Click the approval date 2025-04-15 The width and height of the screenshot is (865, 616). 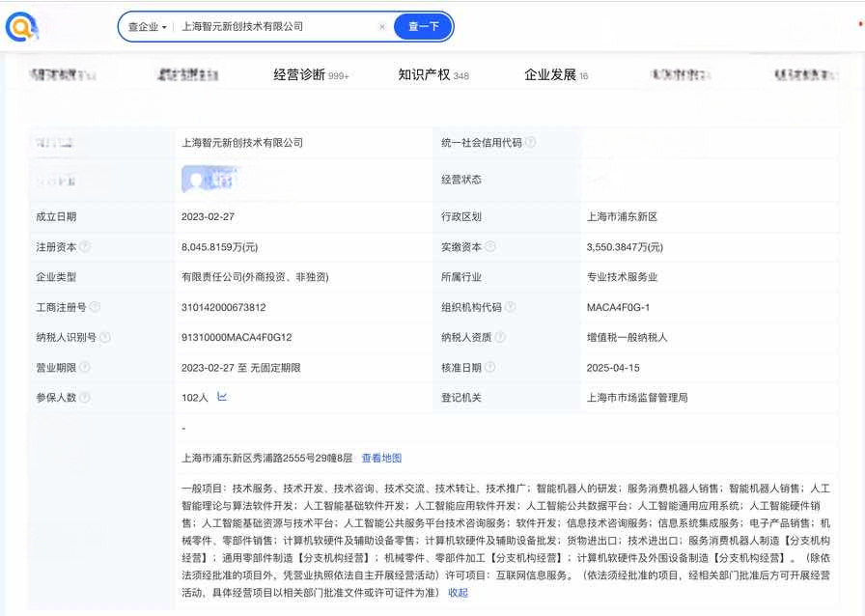pyautogui.click(x=613, y=368)
